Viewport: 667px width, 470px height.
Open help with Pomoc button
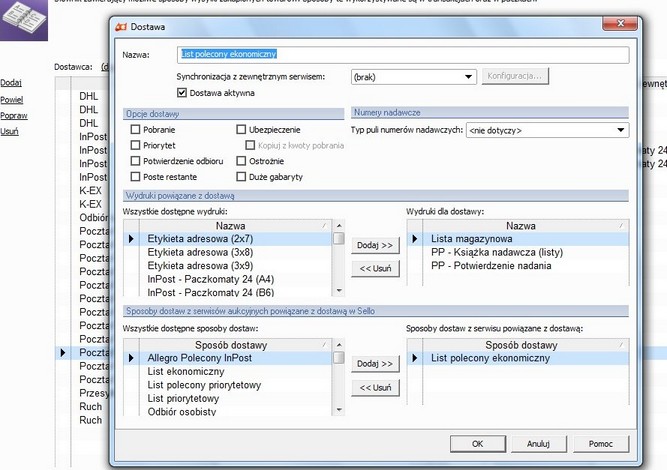600,443
